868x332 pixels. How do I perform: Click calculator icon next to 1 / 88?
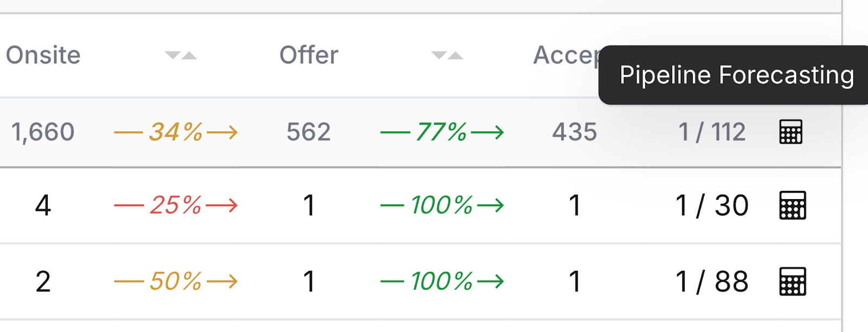tap(793, 282)
